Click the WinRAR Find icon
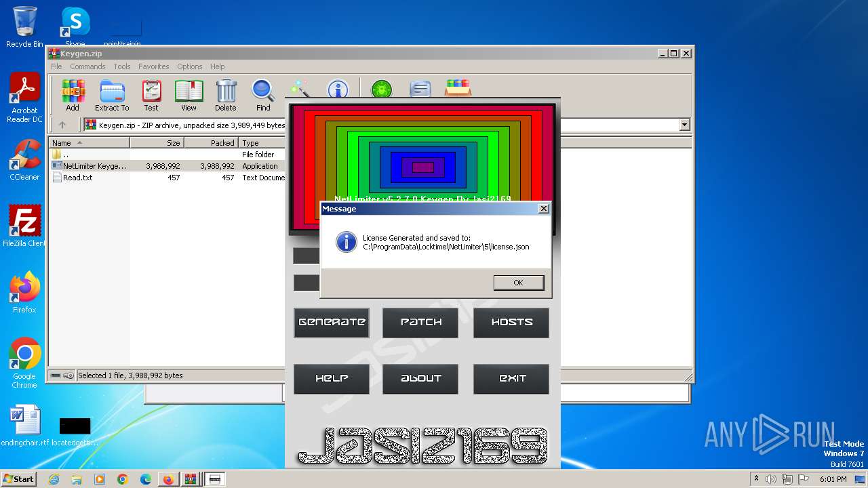The width and height of the screenshot is (868, 488). [x=263, y=96]
